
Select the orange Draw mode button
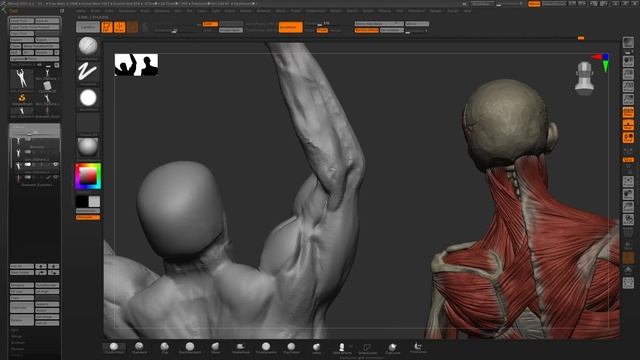click(120, 27)
